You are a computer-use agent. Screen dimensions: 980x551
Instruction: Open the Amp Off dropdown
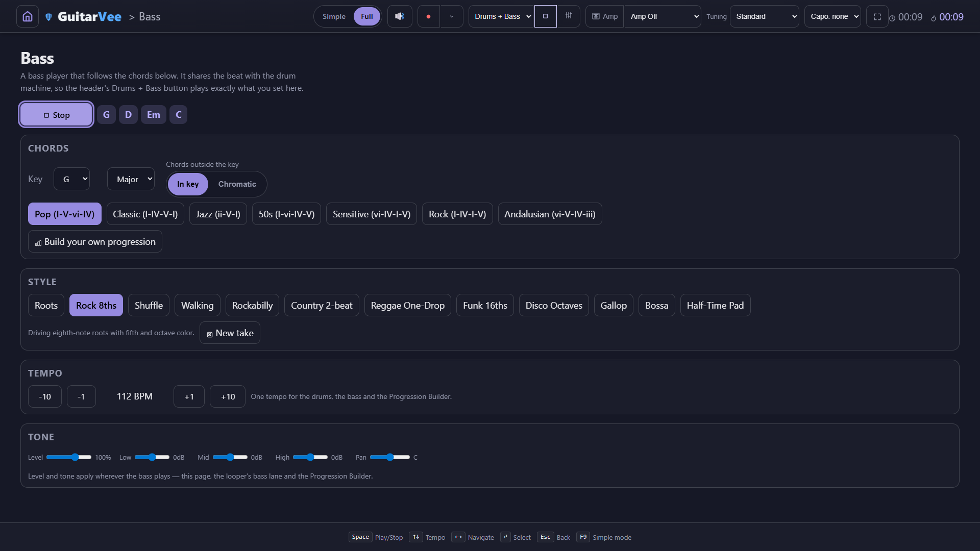663,16
